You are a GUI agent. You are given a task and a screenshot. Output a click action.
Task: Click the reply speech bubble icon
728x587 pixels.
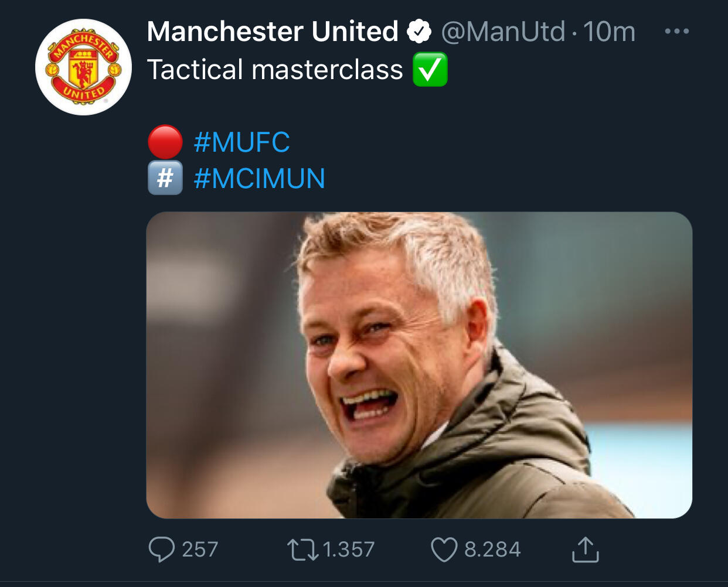click(x=161, y=550)
